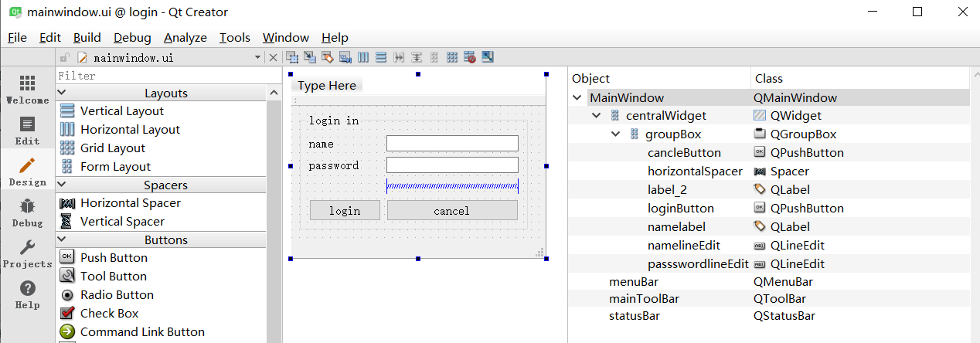Select the cancel button on form
Viewport: 980px width, 343px height.
pos(452,210)
